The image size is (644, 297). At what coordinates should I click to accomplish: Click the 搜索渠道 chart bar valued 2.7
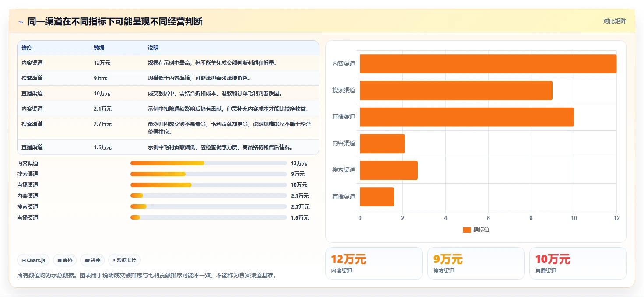389,170
